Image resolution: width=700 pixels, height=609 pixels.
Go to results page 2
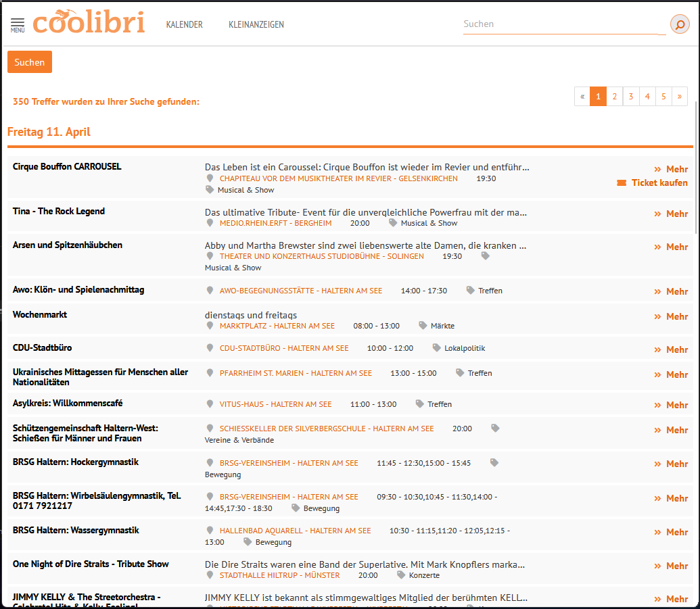pyautogui.click(x=614, y=97)
